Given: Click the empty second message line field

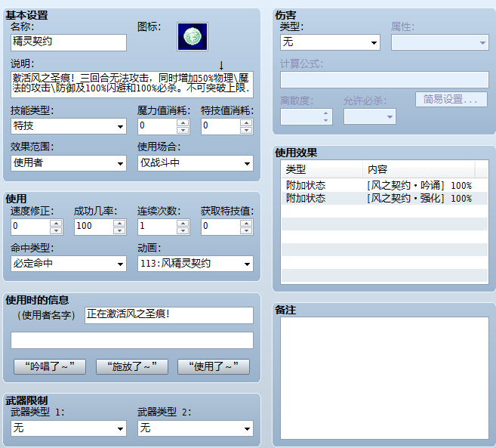Looking at the screenshot, I should point(132,341).
